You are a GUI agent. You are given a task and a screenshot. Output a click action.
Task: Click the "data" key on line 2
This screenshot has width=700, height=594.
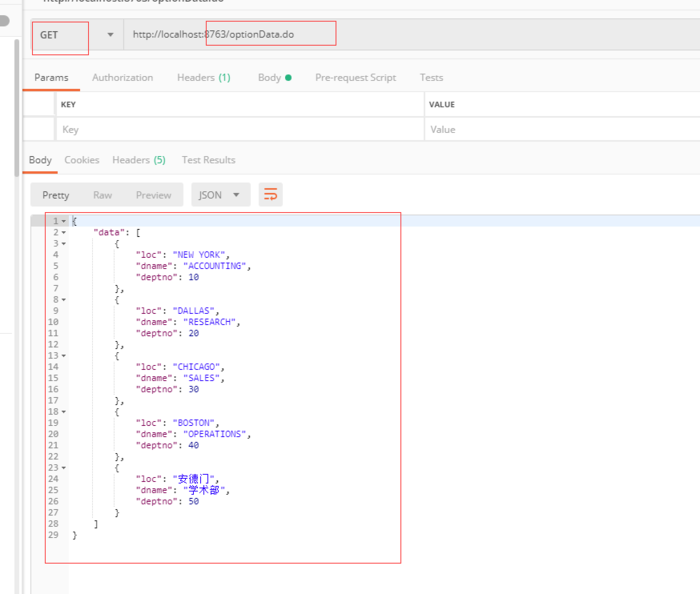point(109,233)
